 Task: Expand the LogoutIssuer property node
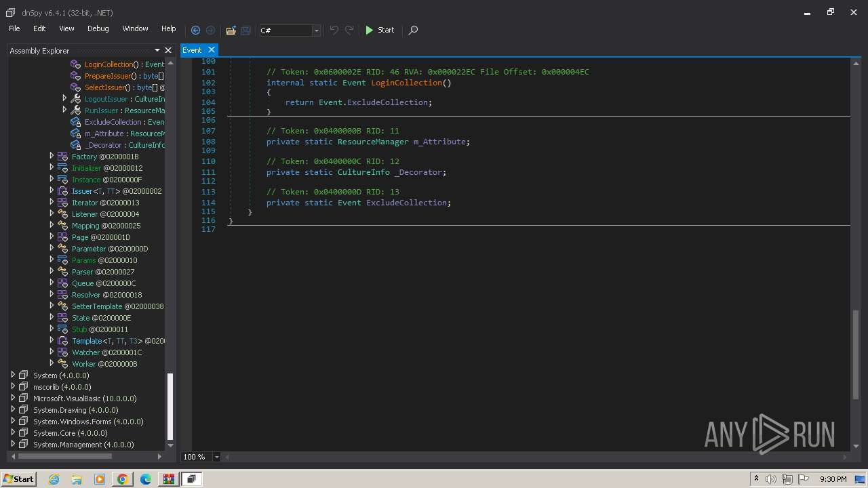point(64,98)
